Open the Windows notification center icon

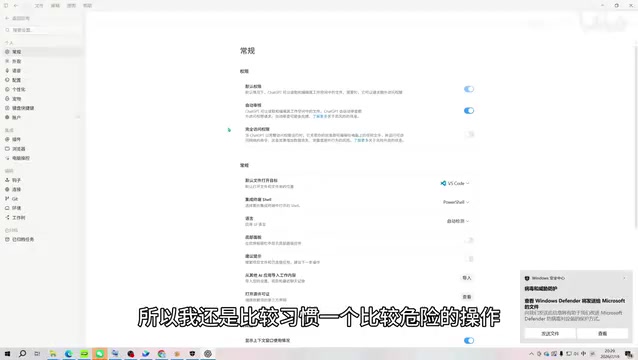629,353
